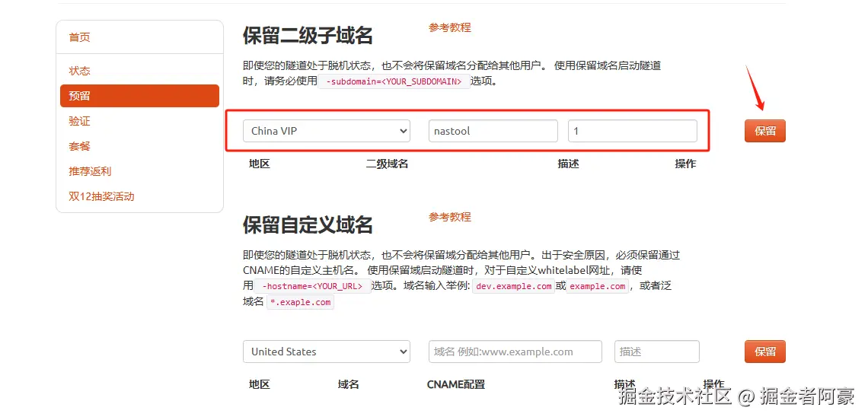Image resolution: width=868 pixels, height=420 pixels.
Task: Select the 预留 sidebar item
Action: point(139,96)
